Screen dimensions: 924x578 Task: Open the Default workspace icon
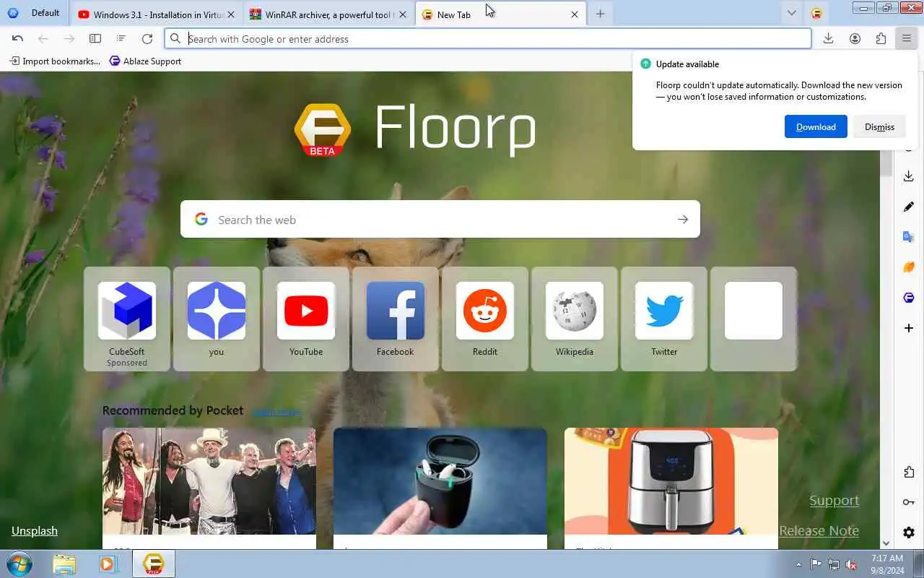(x=12, y=13)
